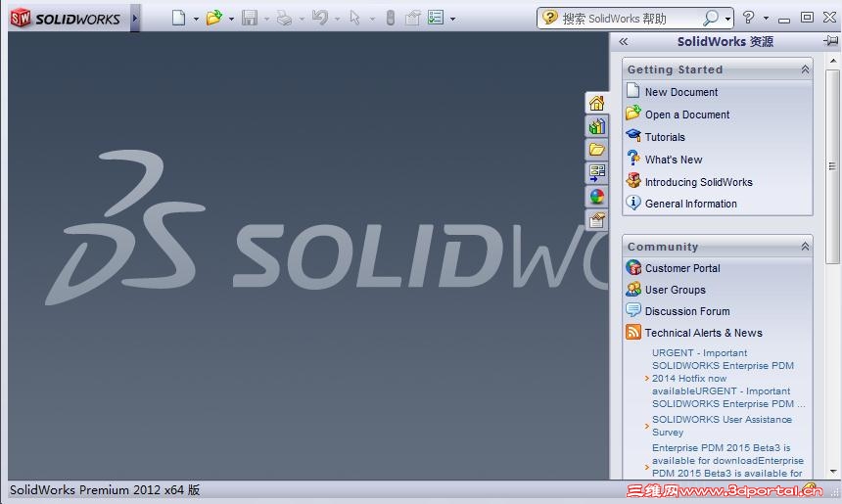Click the magnifier search icon
Image resolution: width=842 pixels, height=504 pixels.
click(x=711, y=19)
